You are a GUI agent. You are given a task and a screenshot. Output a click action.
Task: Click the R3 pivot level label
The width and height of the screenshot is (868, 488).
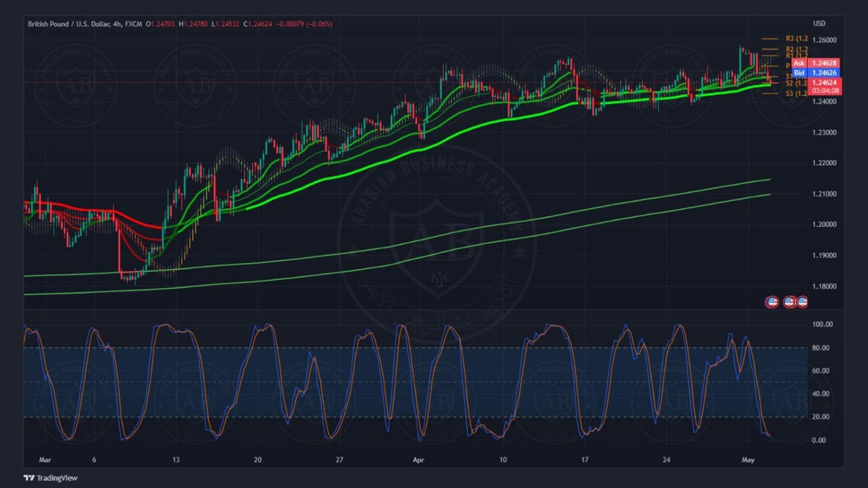tap(796, 39)
